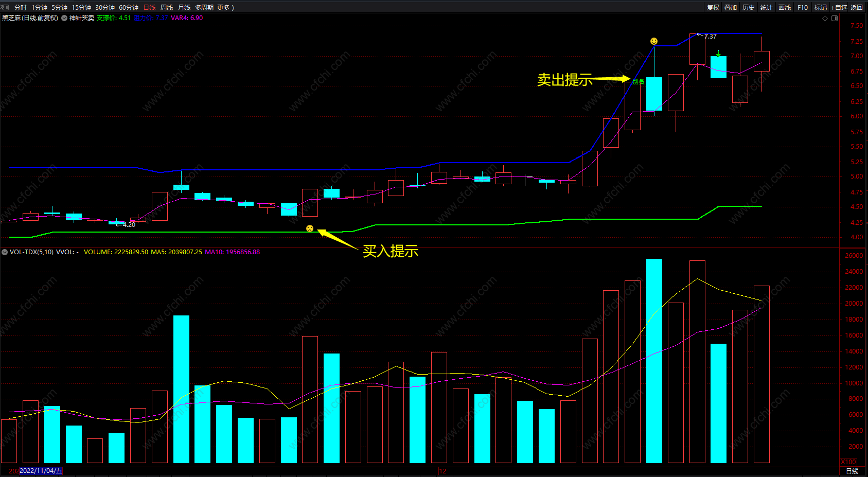This screenshot has height=477, width=868.
Task: Open the 多周期 multi-period view
Action: click(204, 8)
